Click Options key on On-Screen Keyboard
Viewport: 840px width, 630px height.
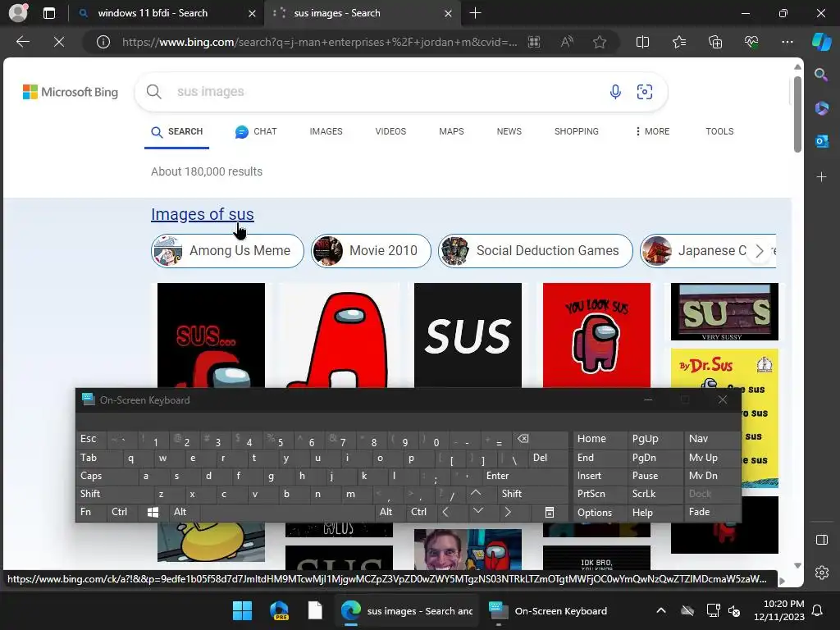pos(600,512)
